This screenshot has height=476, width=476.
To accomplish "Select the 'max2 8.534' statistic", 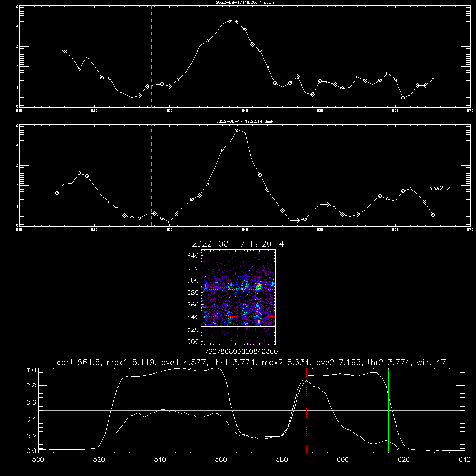I will [x=285, y=362].
